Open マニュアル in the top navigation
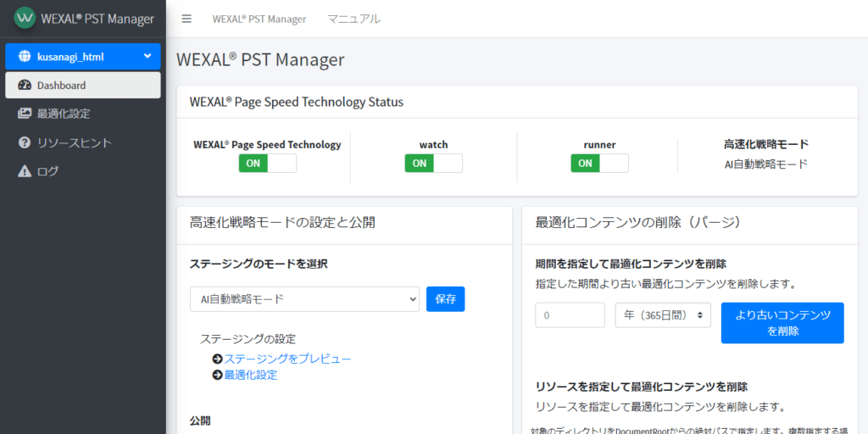The image size is (868, 434). (x=353, y=19)
